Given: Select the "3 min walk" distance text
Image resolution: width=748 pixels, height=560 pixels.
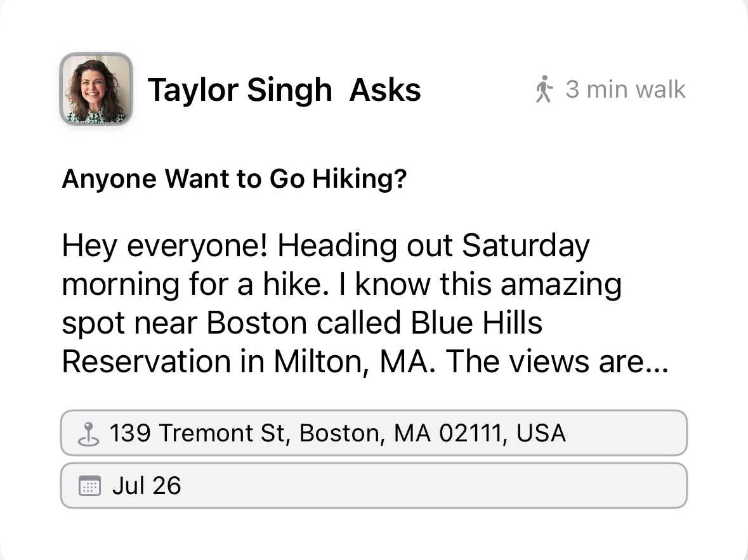Looking at the screenshot, I should 626,89.
